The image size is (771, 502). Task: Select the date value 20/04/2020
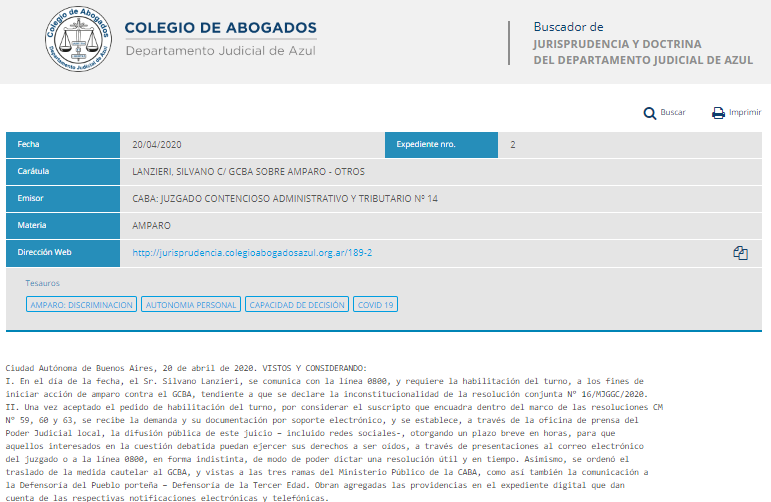(156, 145)
